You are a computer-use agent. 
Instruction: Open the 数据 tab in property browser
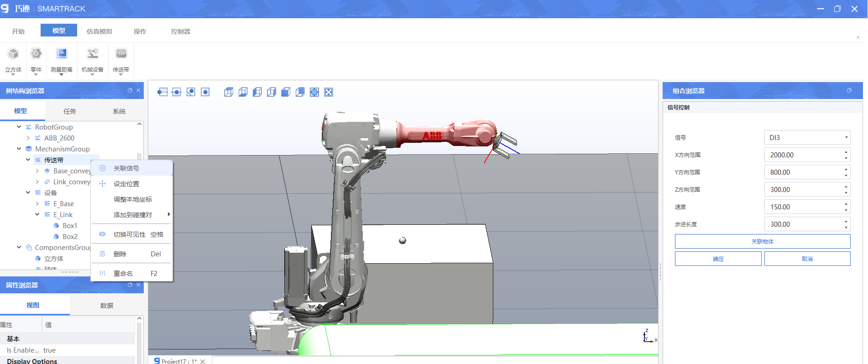[x=107, y=305]
